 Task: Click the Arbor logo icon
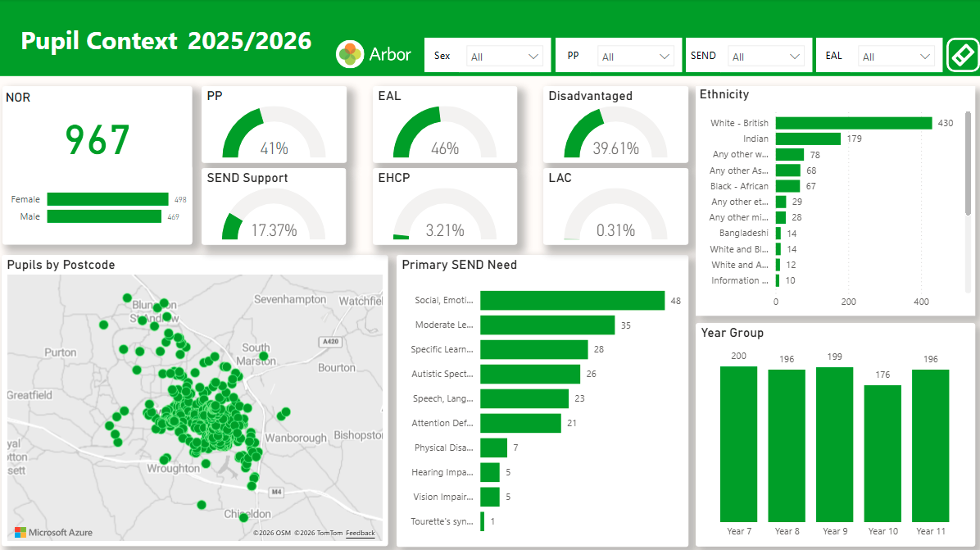(350, 54)
